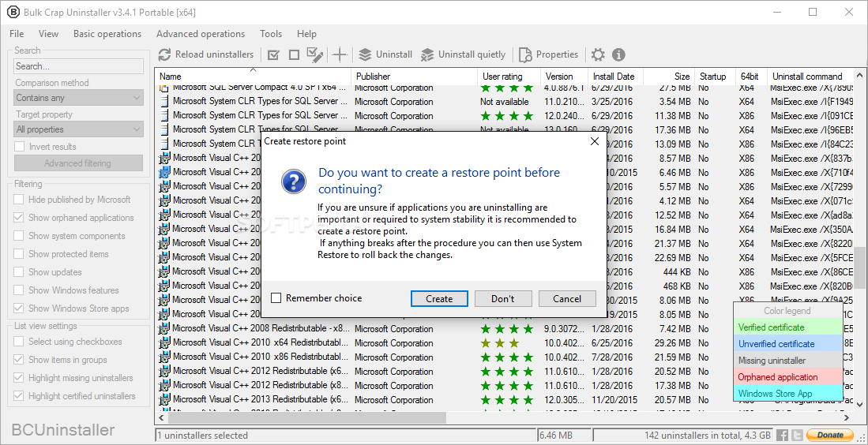Open the Target property 'All properties' dropdown
Screen dimensions: 868x445
coord(79,129)
